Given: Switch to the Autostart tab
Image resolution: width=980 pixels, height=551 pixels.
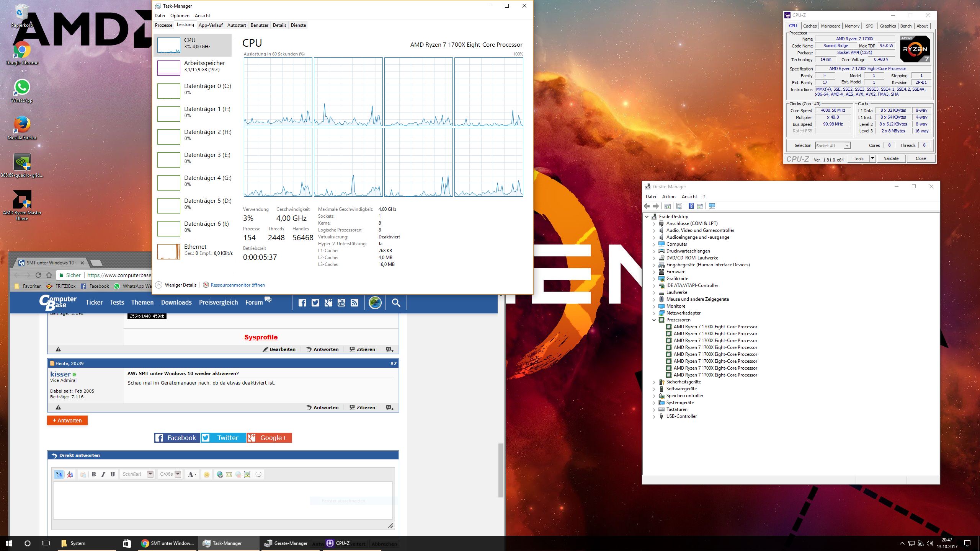Looking at the screenshot, I should pyautogui.click(x=237, y=25).
